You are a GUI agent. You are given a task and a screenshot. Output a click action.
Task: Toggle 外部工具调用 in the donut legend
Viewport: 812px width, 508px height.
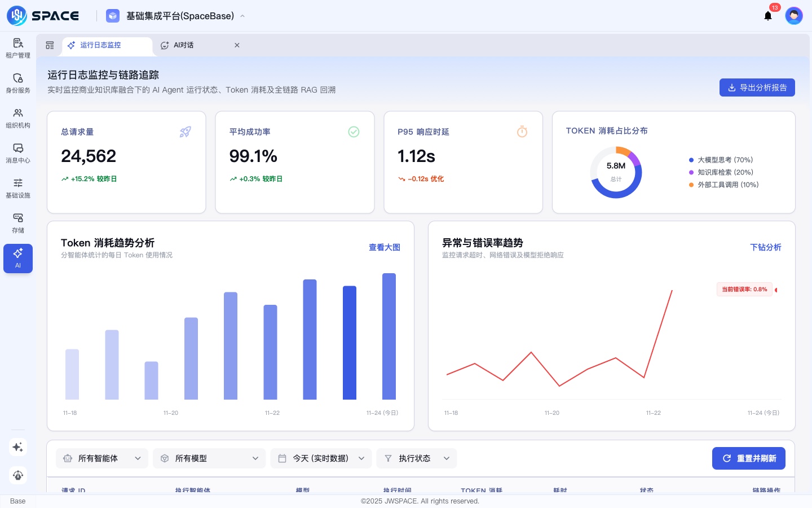[x=729, y=185]
